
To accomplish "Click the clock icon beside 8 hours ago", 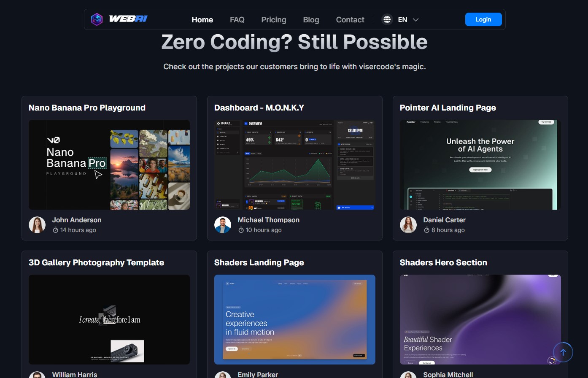I will pyautogui.click(x=426, y=230).
